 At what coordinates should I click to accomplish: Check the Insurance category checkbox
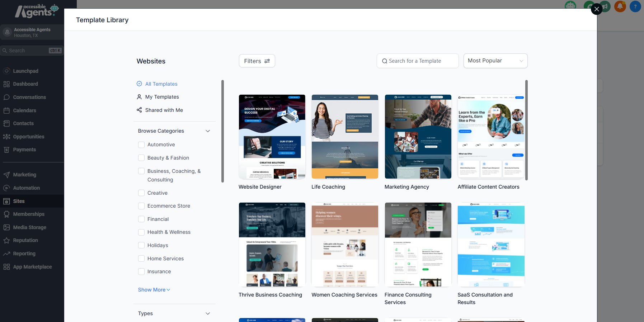141,271
